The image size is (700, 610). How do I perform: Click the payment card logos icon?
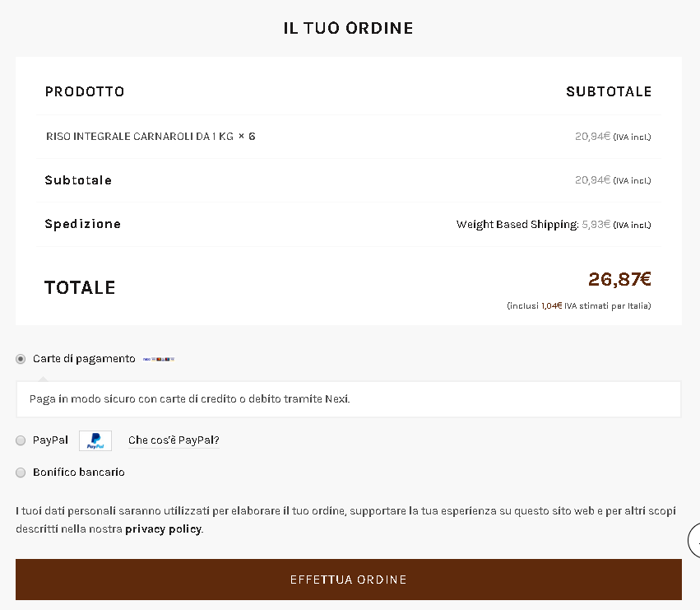(x=159, y=359)
